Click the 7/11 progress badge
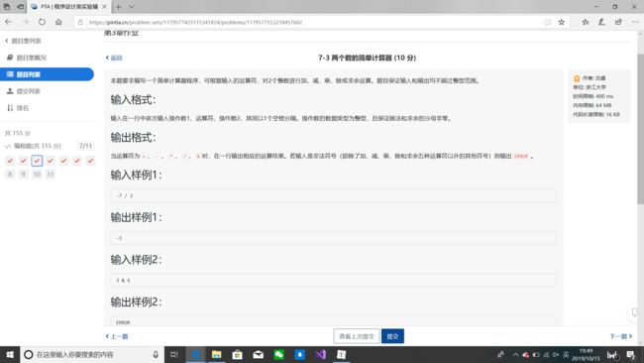Image resolution: width=644 pixels, height=363 pixels. coord(85,146)
